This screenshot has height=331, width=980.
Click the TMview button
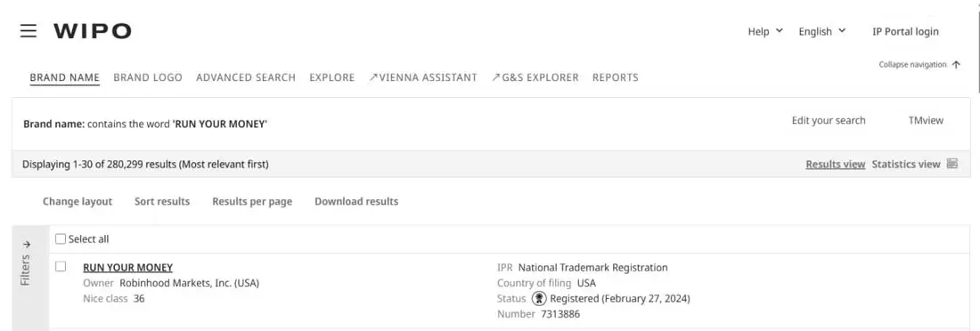click(x=927, y=120)
